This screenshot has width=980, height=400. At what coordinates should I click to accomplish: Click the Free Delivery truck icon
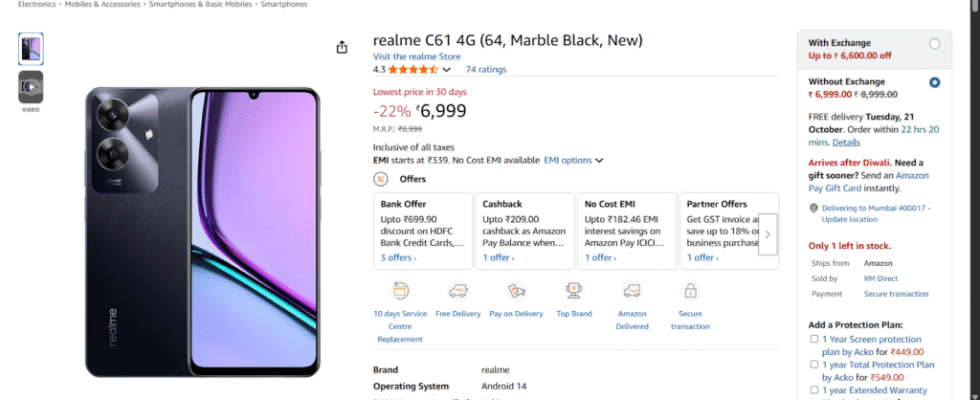458,291
